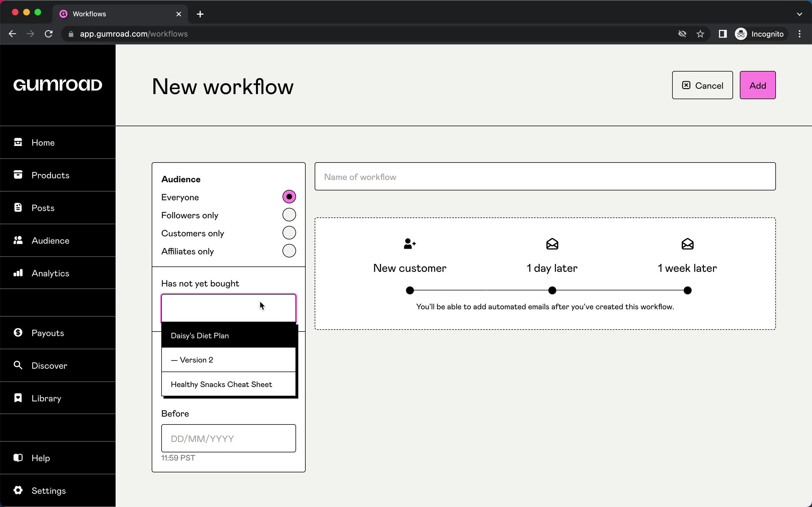
Task: Click the New customer trigger icon
Action: [409, 244]
